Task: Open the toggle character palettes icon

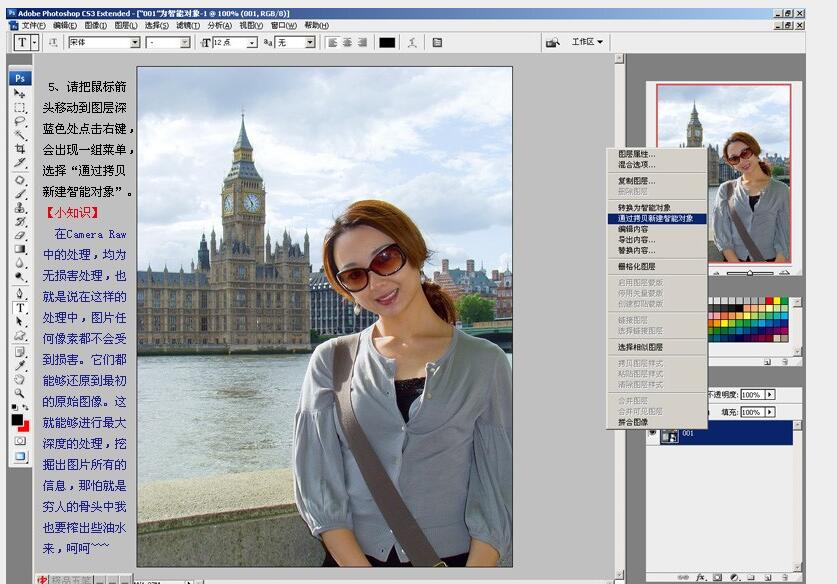Action: tap(435, 42)
